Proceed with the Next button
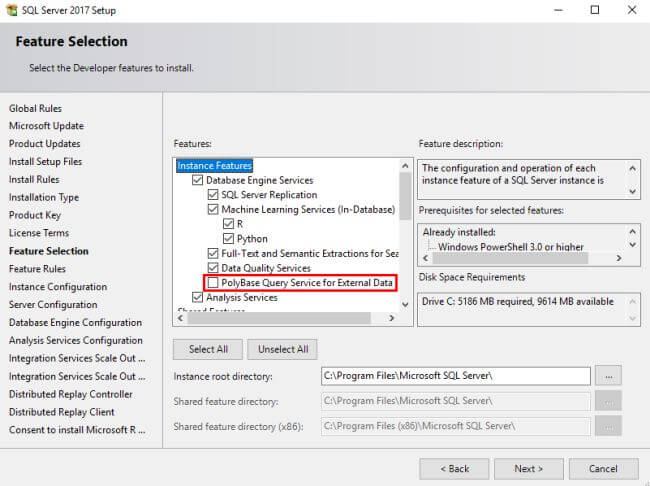Viewport: 650px width, 486px height. tap(529, 469)
